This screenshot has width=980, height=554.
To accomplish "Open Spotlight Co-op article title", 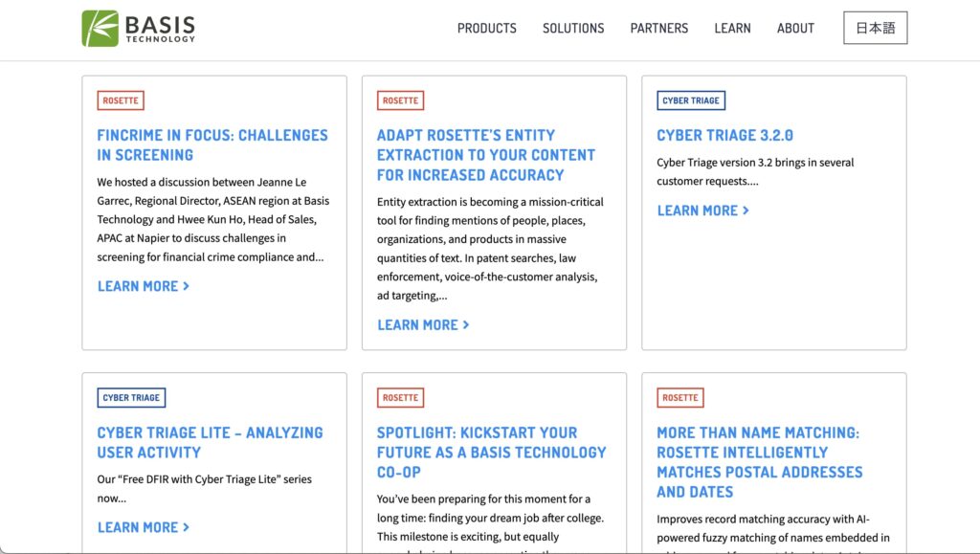I will (491, 452).
